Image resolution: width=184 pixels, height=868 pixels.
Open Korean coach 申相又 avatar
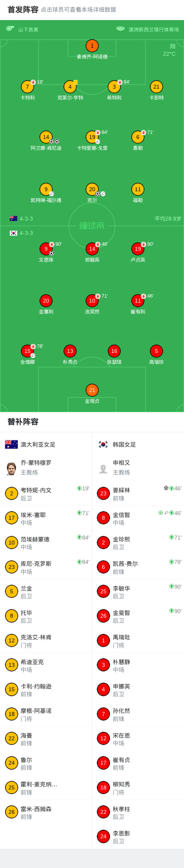point(103,469)
